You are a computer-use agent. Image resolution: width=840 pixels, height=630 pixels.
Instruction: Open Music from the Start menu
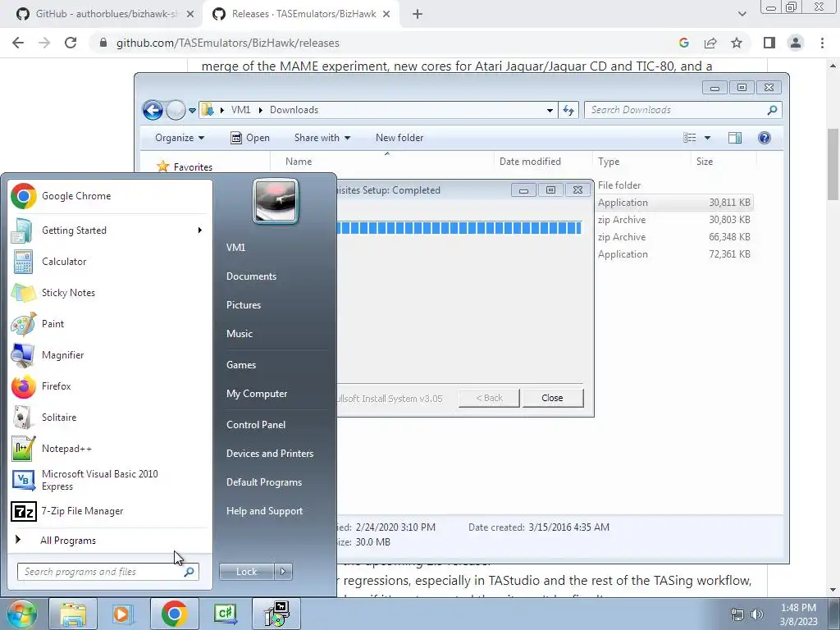[x=240, y=334]
